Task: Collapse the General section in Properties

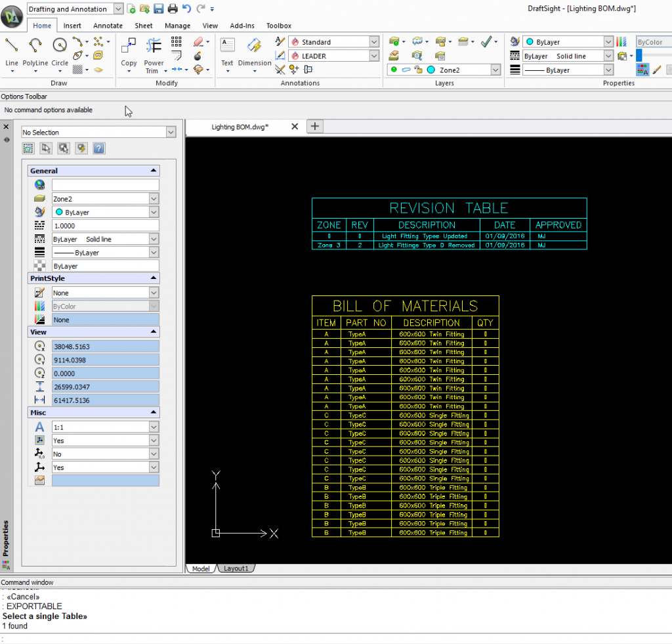Action: click(x=153, y=170)
